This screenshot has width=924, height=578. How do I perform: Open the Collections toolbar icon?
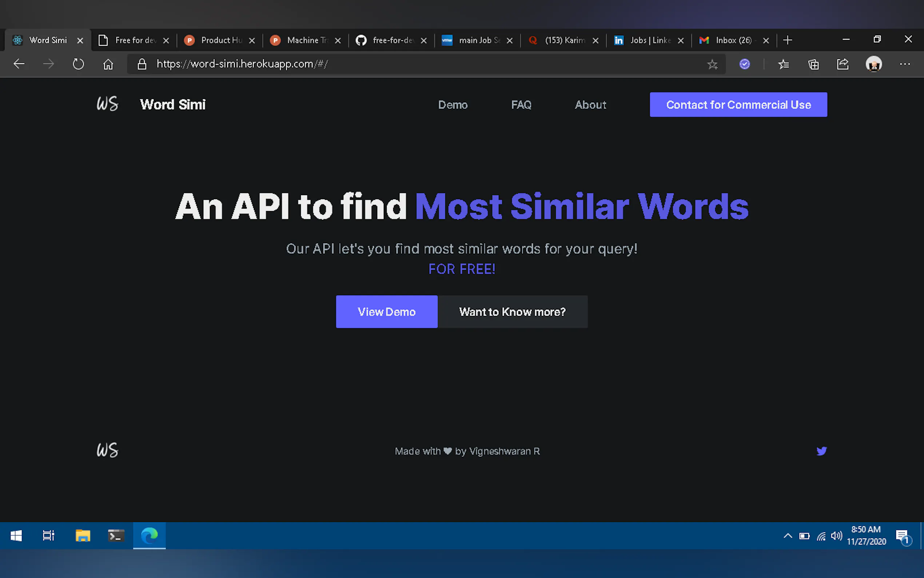click(813, 64)
